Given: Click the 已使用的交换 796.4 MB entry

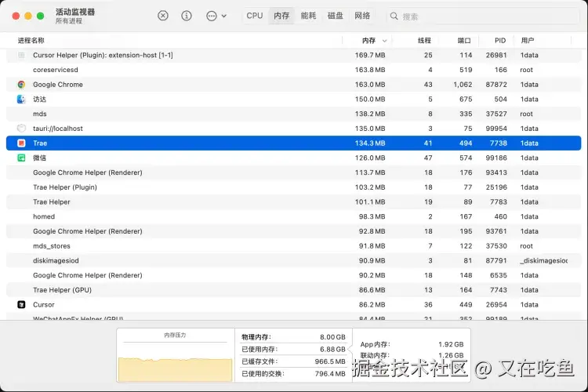Looking at the screenshot, I should coord(293,374).
